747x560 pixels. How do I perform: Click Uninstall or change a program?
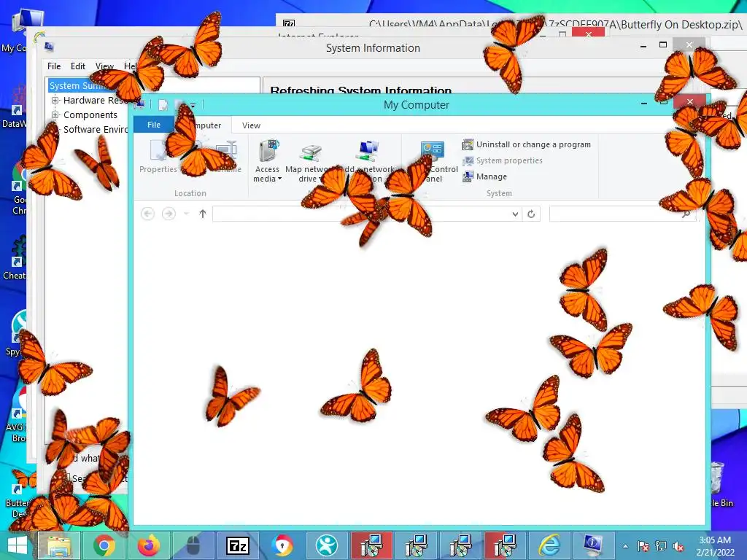(x=527, y=144)
